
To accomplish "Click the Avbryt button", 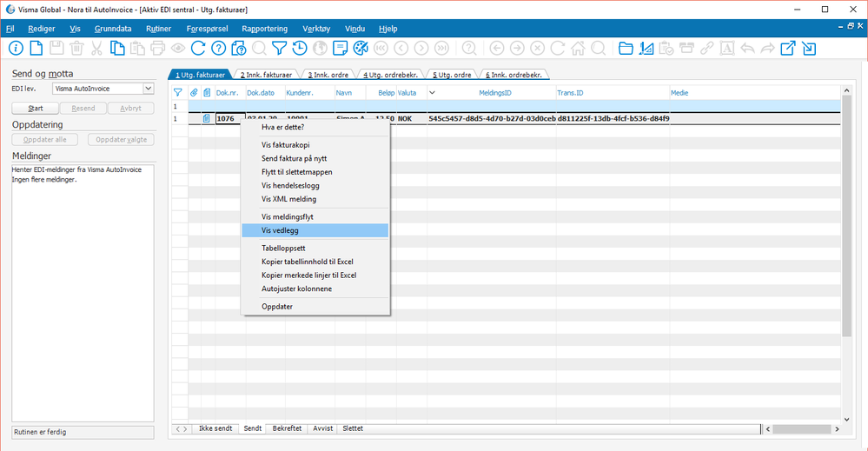I will click(130, 109).
